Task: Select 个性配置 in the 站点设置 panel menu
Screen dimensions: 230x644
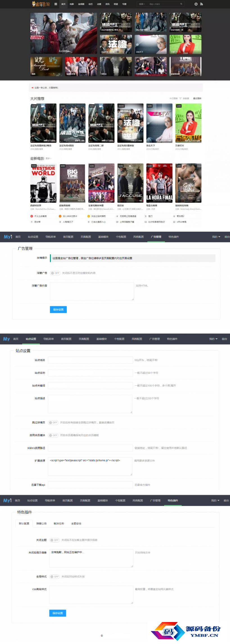Action: click(119, 339)
